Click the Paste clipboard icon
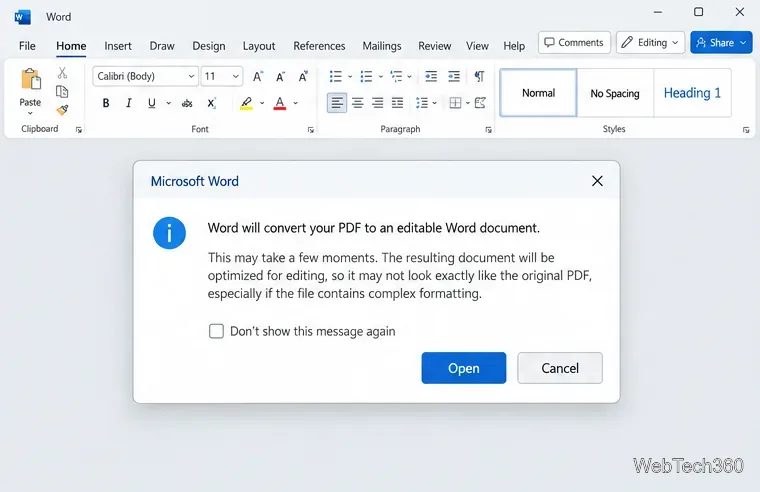 coord(31,79)
